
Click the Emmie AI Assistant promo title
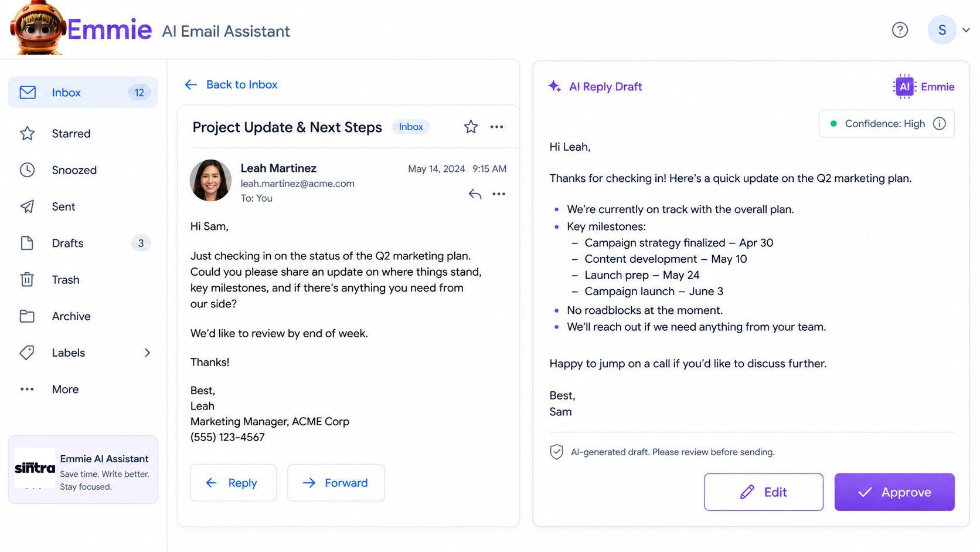[x=104, y=459]
